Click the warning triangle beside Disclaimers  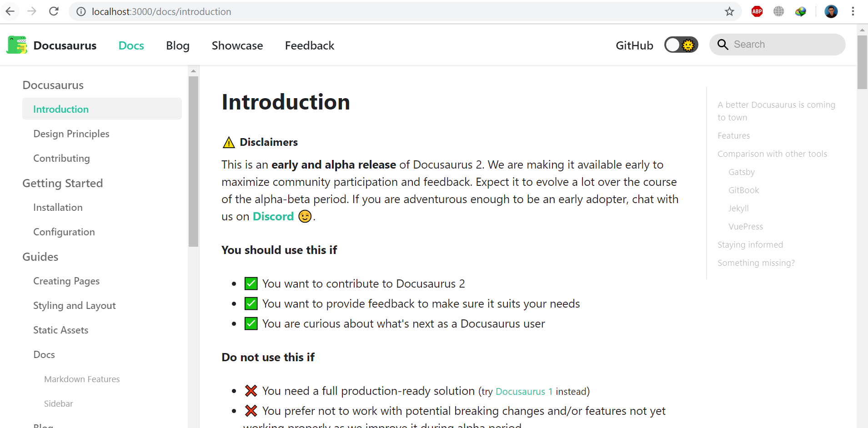tap(228, 142)
